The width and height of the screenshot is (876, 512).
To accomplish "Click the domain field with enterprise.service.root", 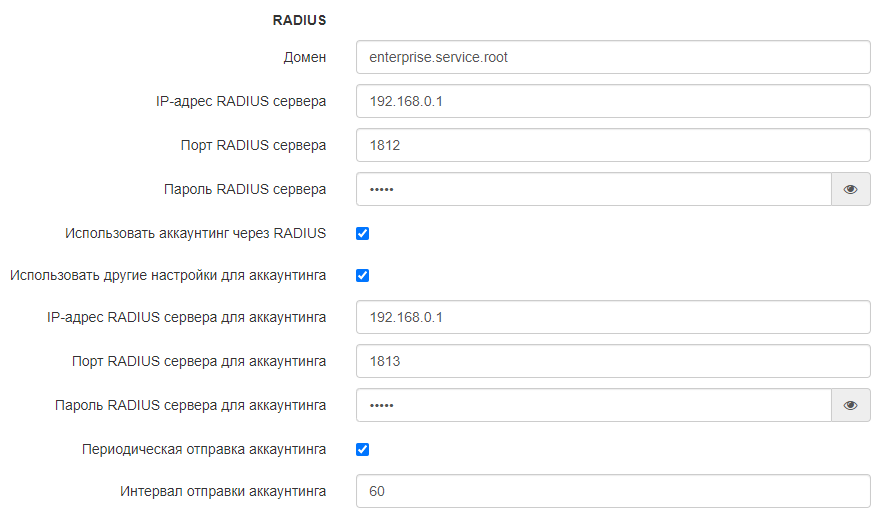I will click(x=612, y=57).
